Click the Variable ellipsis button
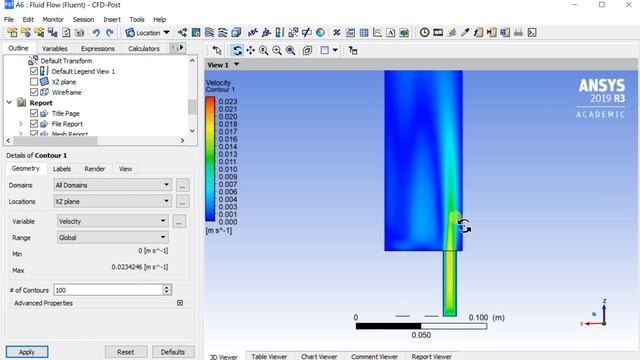This screenshot has height=360, width=640. point(179,221)
